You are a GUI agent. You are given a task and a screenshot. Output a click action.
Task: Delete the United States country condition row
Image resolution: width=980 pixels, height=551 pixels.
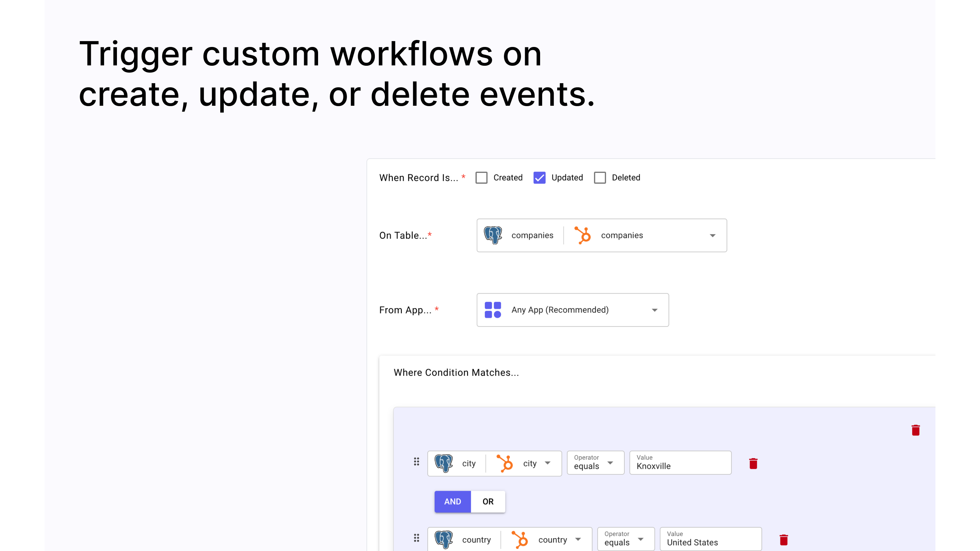coord(783,540)
